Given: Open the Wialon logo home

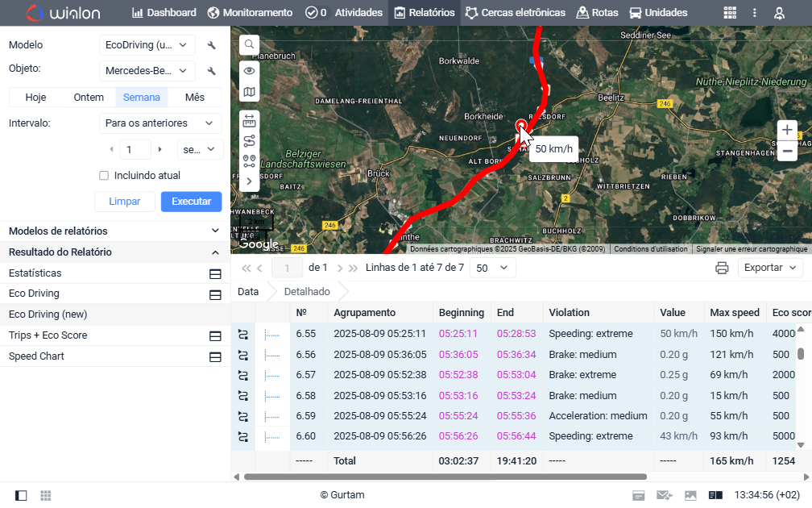Looking at the screenshot, I should [63, 12].
